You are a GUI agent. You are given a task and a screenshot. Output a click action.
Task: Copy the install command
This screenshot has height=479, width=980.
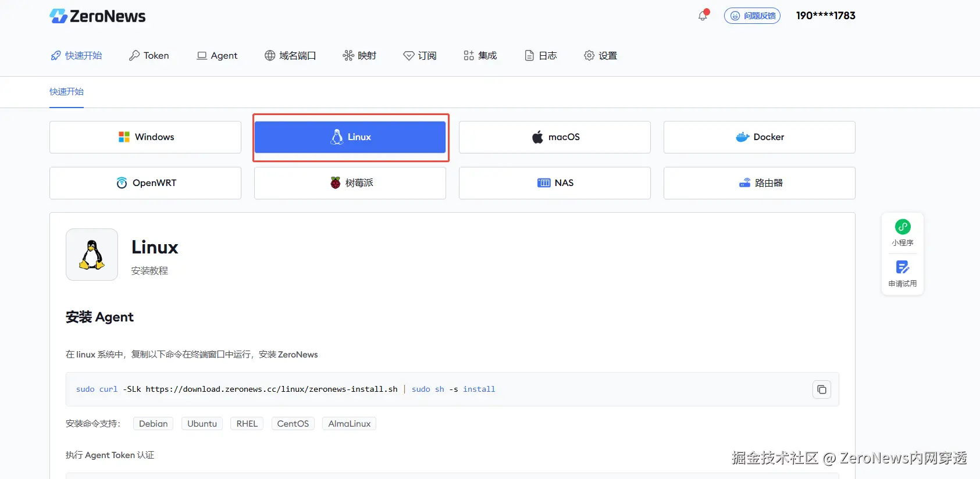(x=821, y=389)
